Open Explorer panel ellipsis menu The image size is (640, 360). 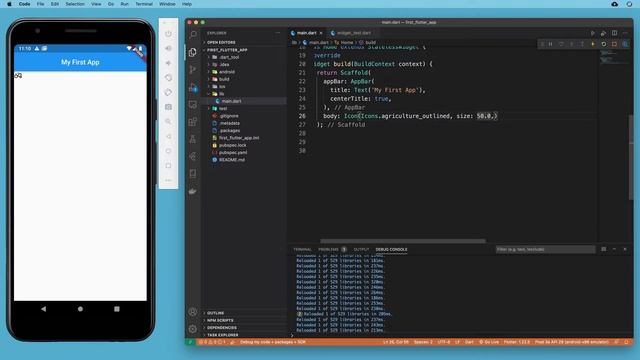[278, 33]
